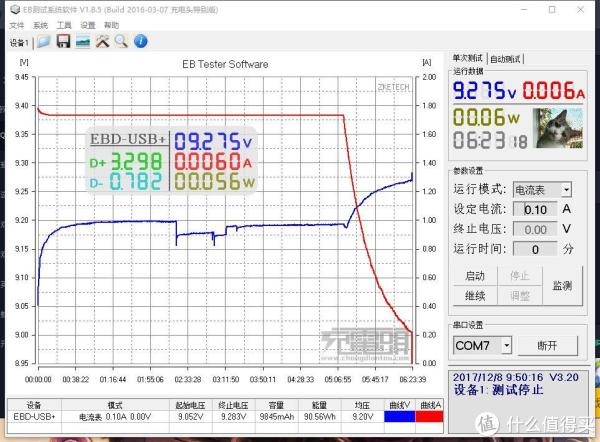
Task: Switch to the 单次测试 tab
Action: (x=467, y=58)
